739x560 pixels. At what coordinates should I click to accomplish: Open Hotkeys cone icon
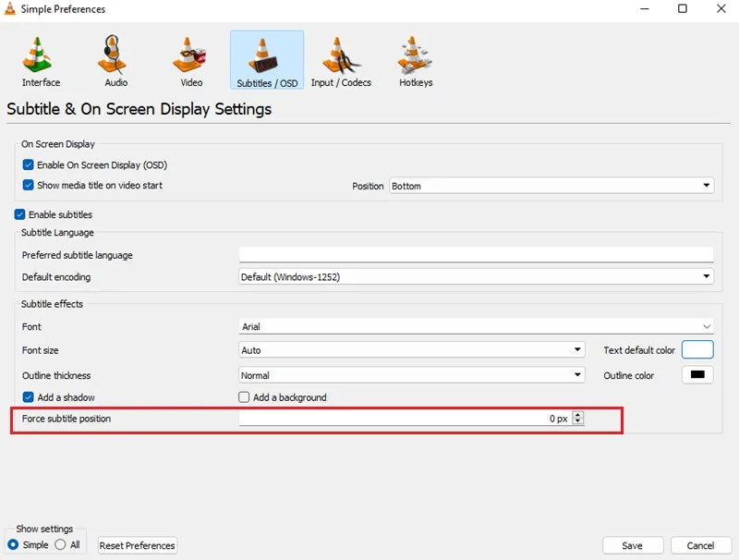pos(414,55)
